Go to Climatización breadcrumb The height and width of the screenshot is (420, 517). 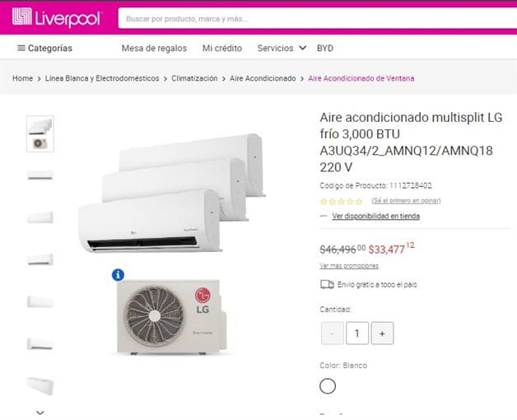(x=194, y=78)
